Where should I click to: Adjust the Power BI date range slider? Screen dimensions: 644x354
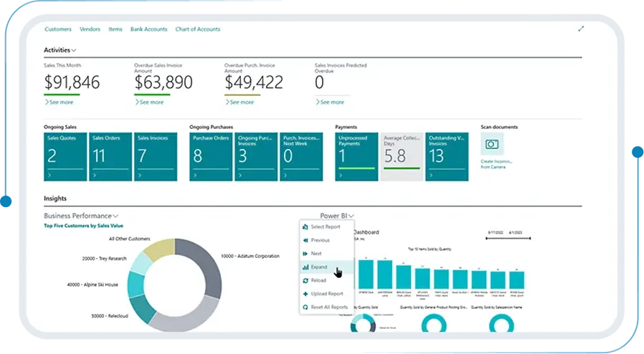pos(508,238)
